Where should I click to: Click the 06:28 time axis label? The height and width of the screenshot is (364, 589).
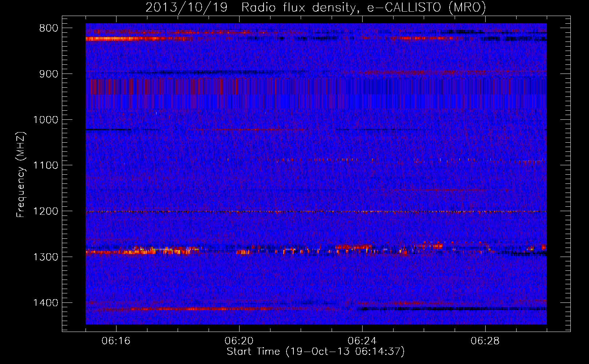point(485,341)
